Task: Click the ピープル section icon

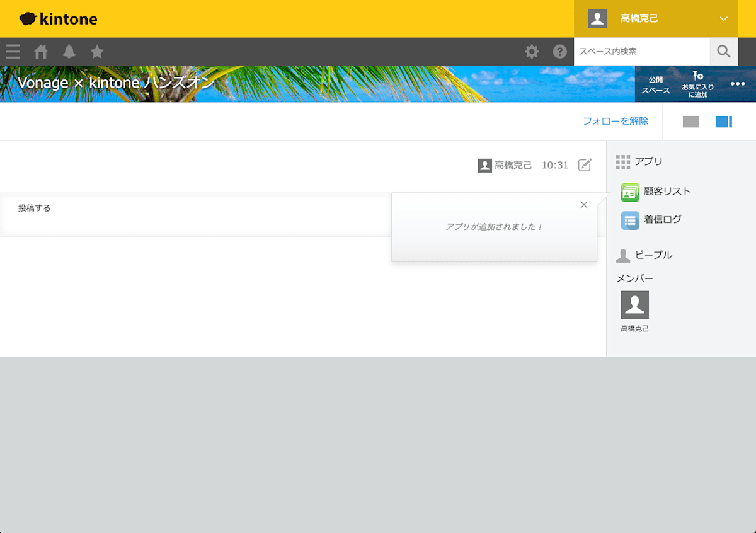Action: point(623,255)
